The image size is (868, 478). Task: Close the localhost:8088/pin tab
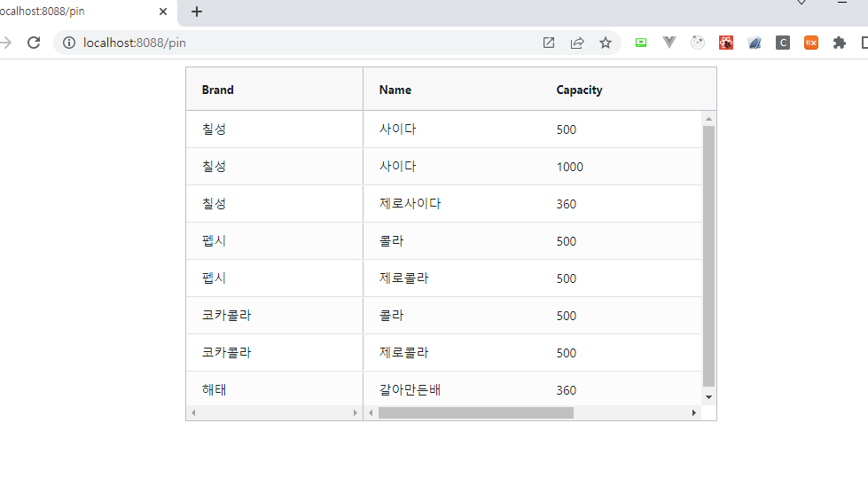point(163,12)
